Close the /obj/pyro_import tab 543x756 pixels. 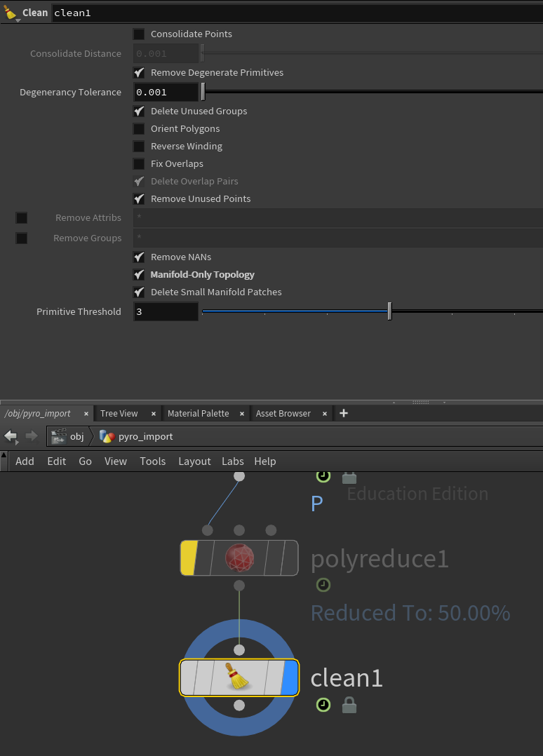(86, 414)
